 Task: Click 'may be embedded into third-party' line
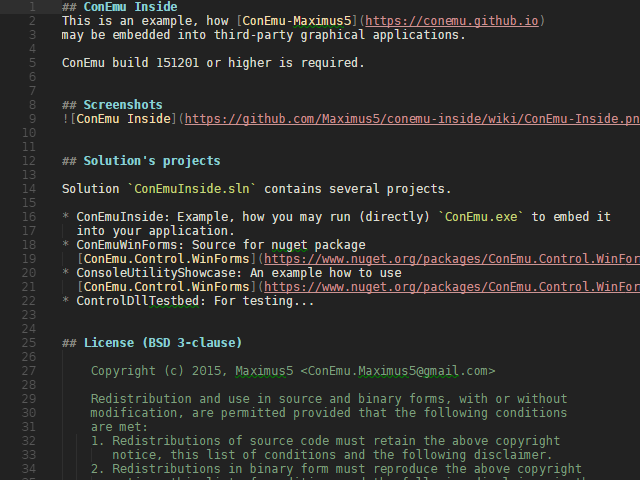264,35
